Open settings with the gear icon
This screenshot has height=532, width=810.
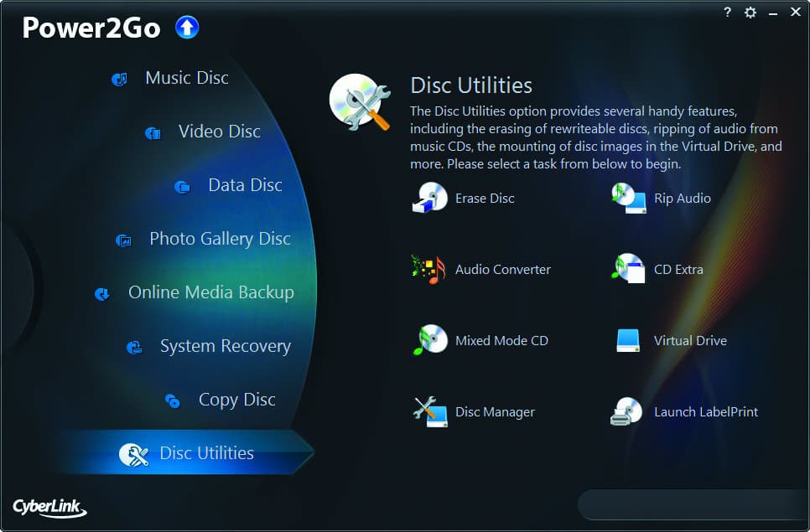click(x=750, y=13)
